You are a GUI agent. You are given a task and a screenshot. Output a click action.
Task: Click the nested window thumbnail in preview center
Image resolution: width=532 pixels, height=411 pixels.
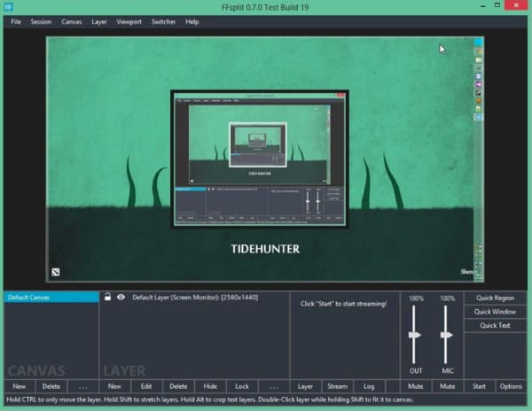[x=260, y=159]
